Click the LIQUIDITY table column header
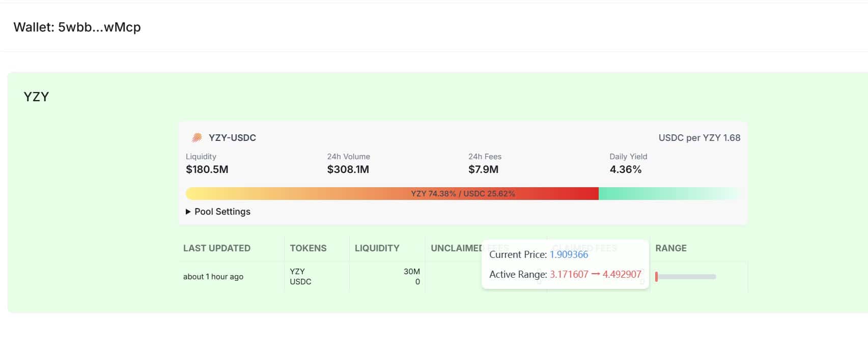 [x=377, y=248]
